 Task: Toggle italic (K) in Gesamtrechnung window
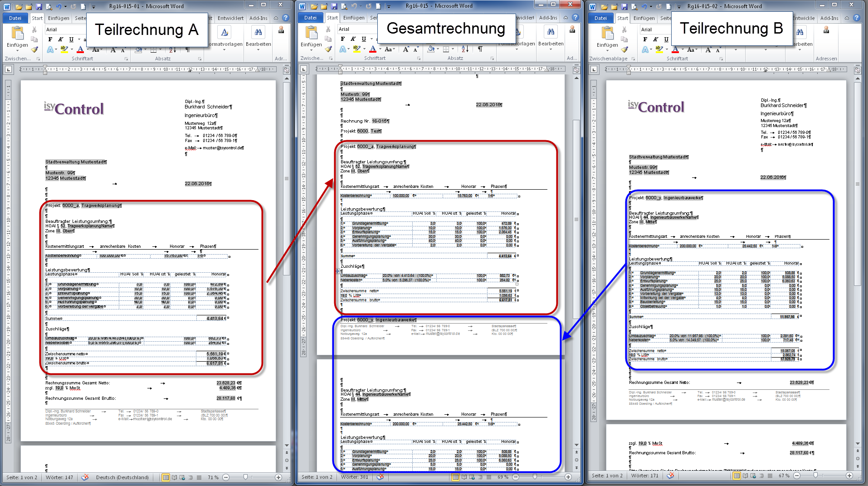pyautogui.click(x=353, y=39)
